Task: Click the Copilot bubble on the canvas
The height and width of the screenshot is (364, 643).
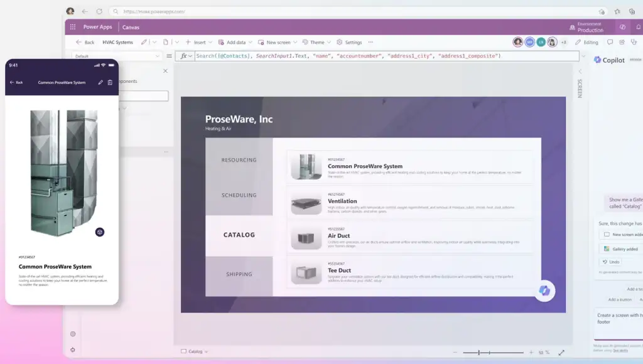Action: coord(544,290)
